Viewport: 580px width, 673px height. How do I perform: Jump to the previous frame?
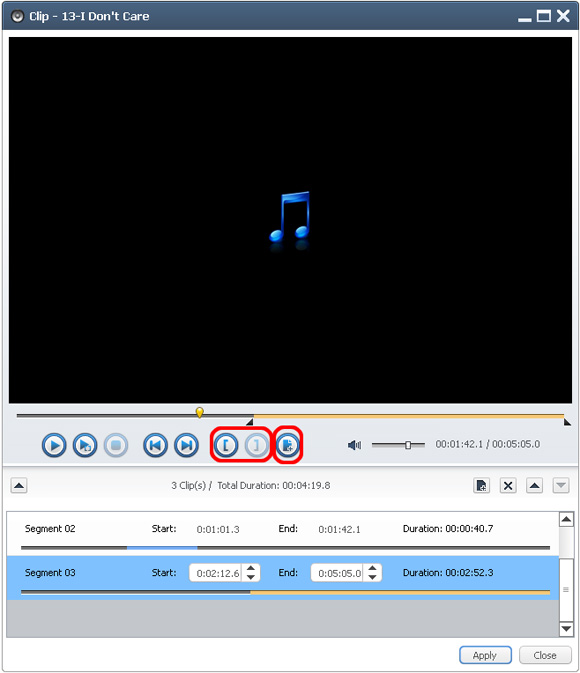point(155,445)
